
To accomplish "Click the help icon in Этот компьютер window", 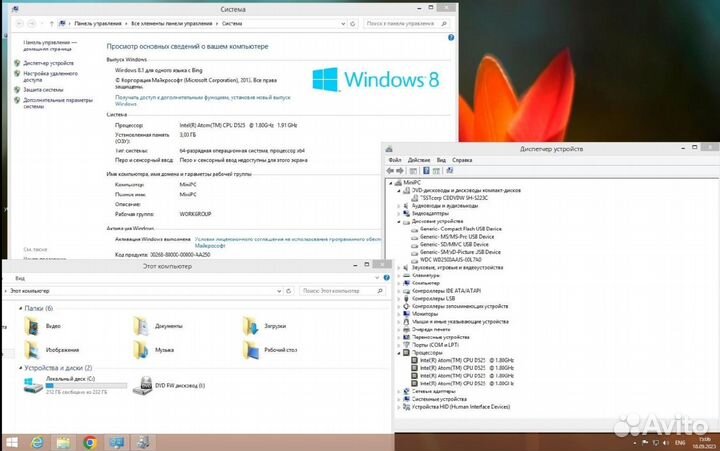I will [x=387, y=278].
